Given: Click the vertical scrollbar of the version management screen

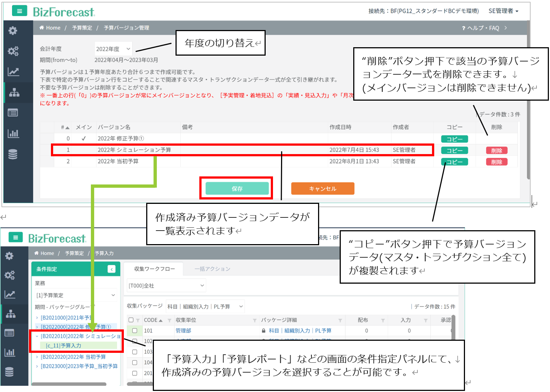Looking at the screenshot, I should pyautogui.click(x=528, y=110).
